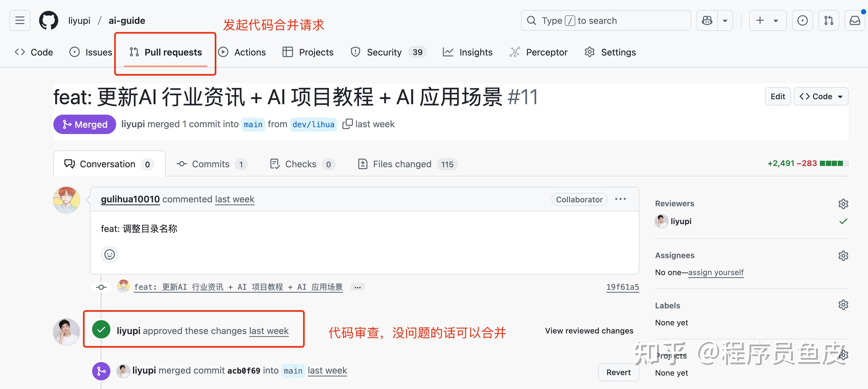Add an emoji reaction to the comment
This screenshot has height=389, width=868.
click(x=110, y=254)
